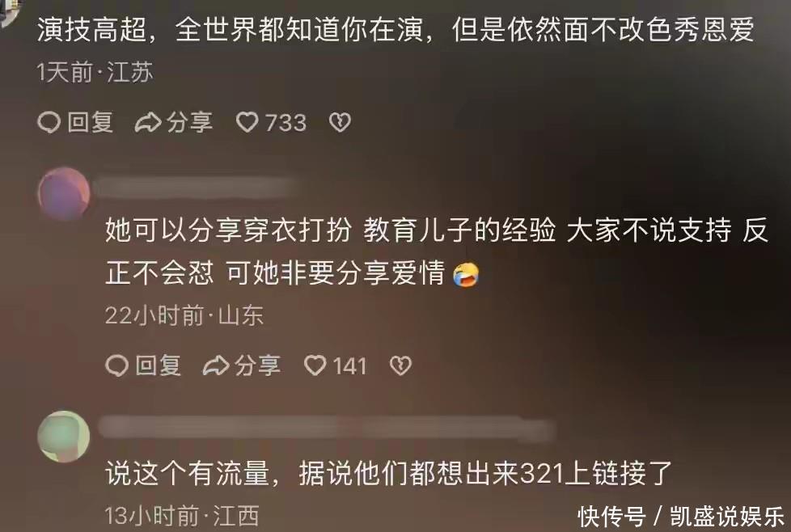The height and width of the screenshot is (532, 791).
Task: Tap the share arrow icon on the Shandong comment
Action: point(216,365)
